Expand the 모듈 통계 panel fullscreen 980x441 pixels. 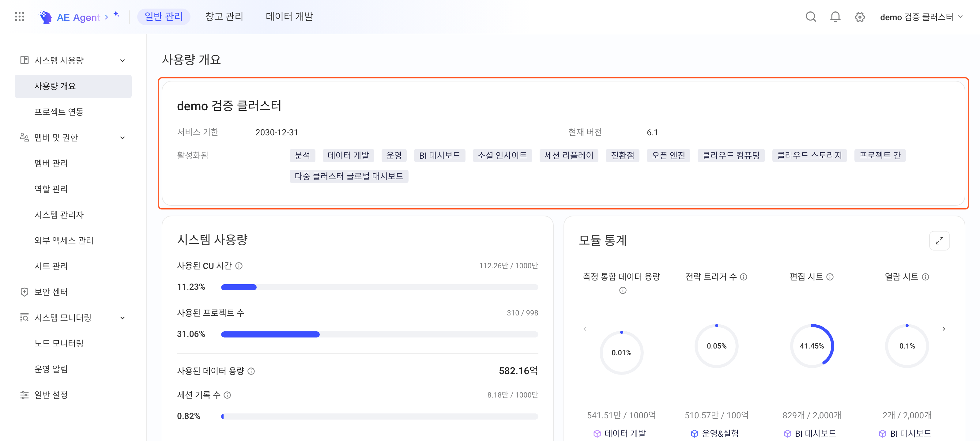(x=939, y=240)
